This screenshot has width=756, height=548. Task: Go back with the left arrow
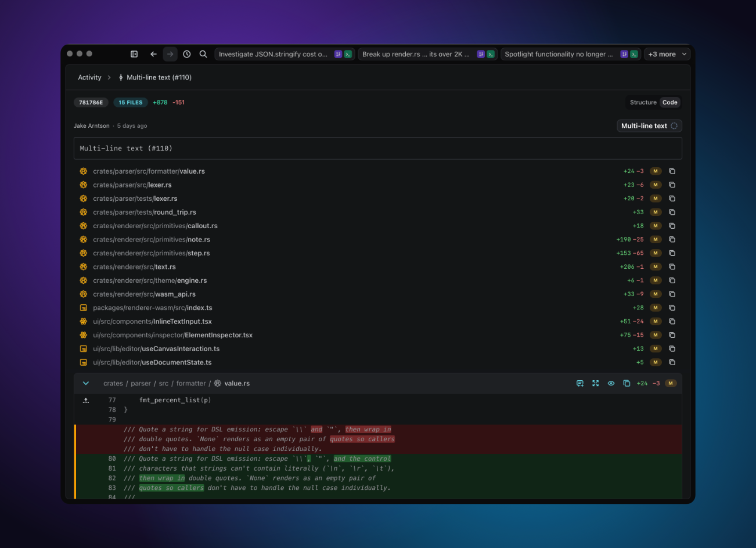(153, 54)
